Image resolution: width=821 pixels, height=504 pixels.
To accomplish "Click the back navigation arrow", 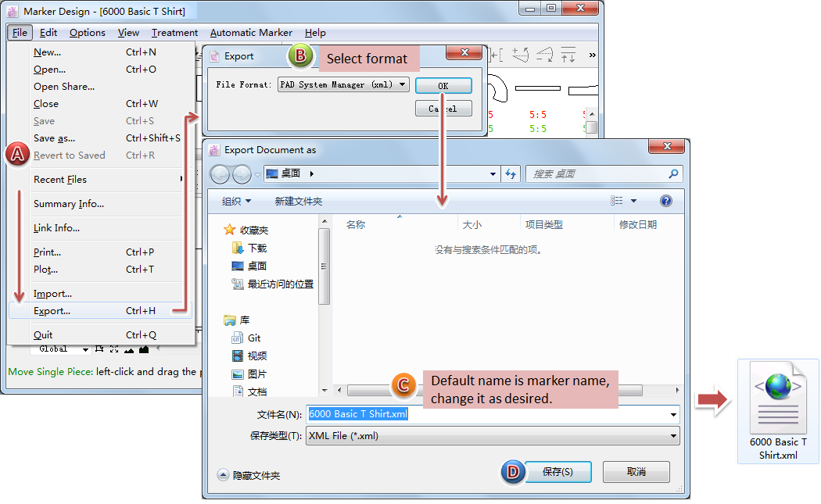I will click(220, 174).
